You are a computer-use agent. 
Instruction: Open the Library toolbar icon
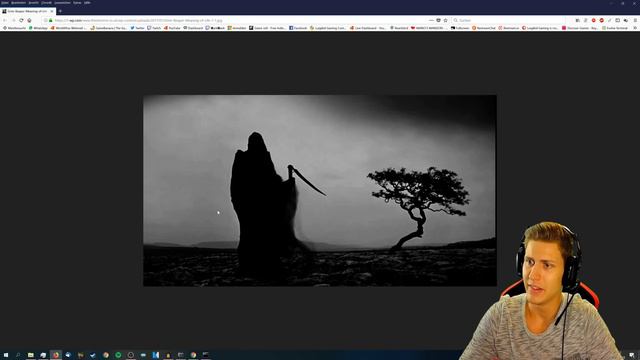pyautogui.click(x=578, y=20)
